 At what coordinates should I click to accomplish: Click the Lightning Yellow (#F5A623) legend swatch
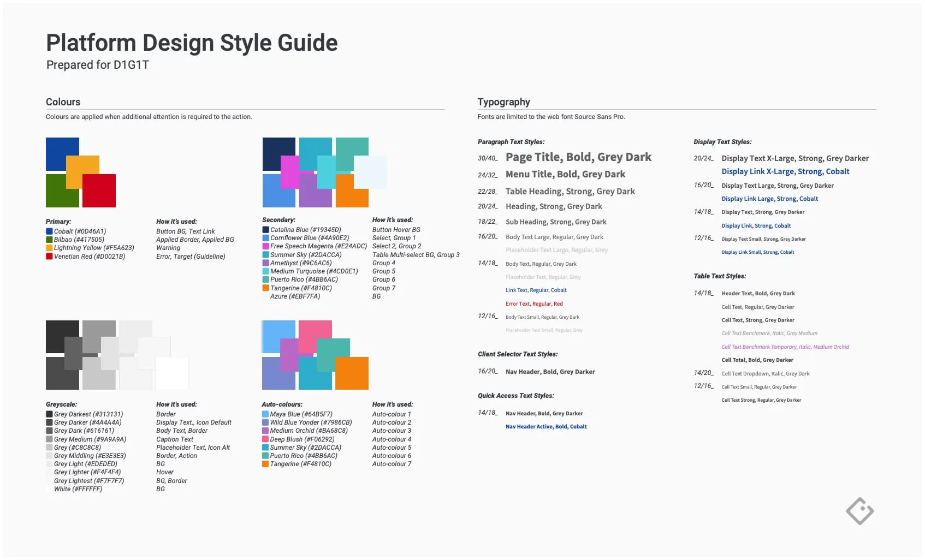tap(49, 248)
